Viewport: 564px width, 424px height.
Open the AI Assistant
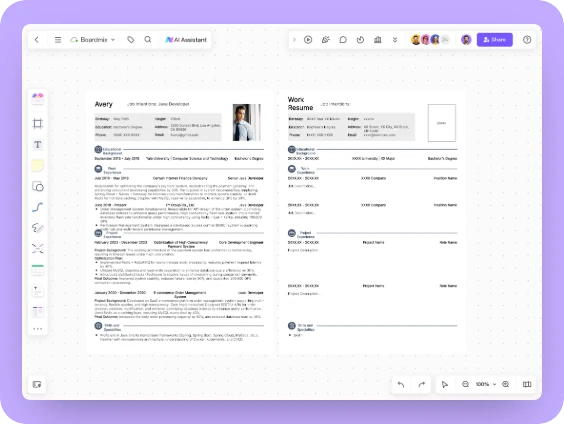point(186,40)
